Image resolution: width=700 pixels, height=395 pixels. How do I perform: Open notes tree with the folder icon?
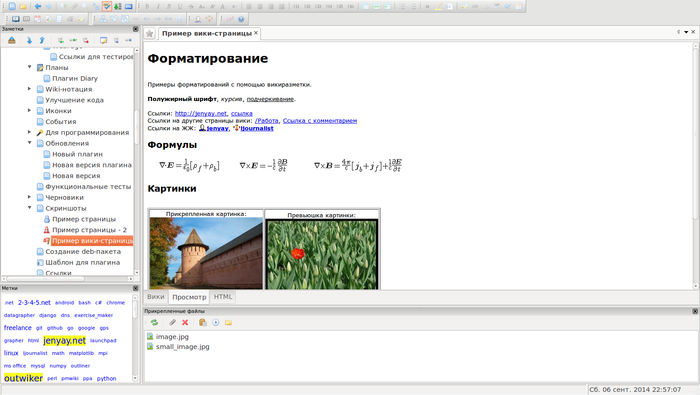[x=23, y=6]
